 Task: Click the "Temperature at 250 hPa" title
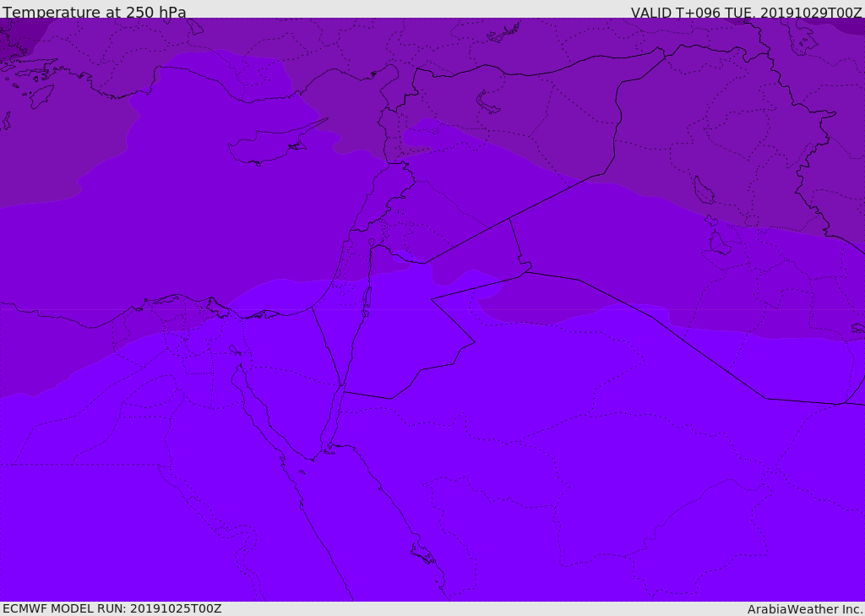click(95, 12)
